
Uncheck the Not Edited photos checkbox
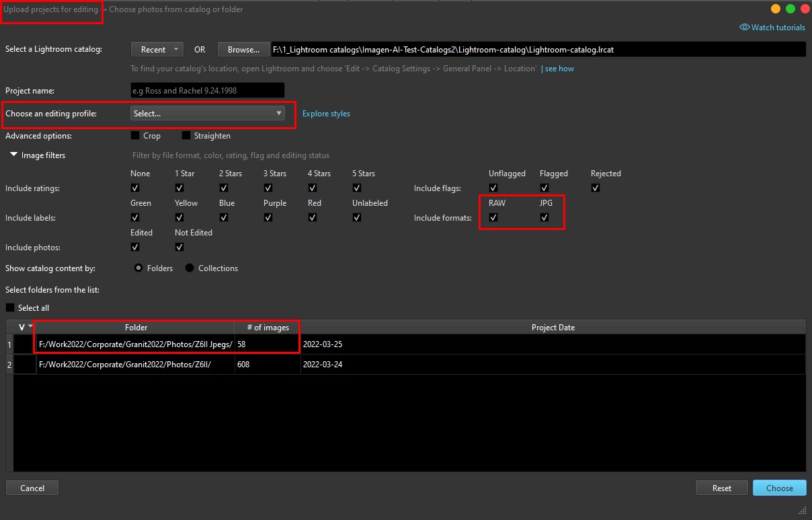pos(179,248)
